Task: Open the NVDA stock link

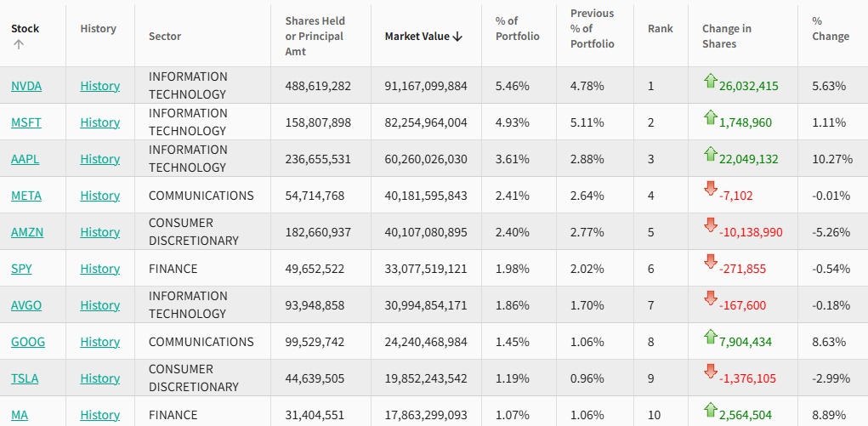Action: pos(26,86)
